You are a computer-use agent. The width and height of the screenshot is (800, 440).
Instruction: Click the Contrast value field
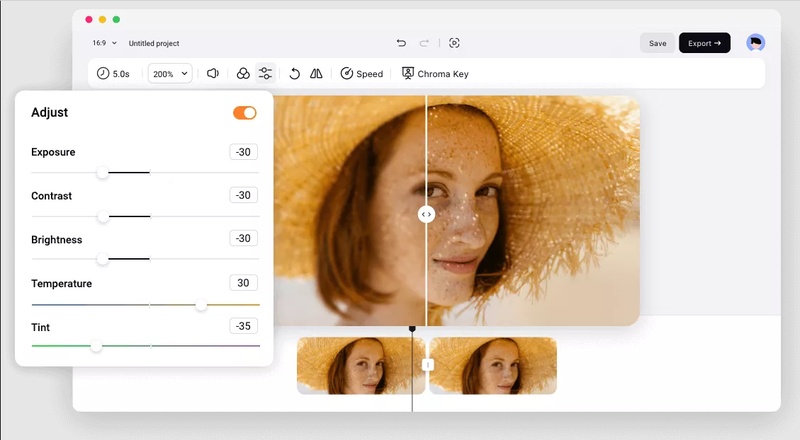point(243,195)
